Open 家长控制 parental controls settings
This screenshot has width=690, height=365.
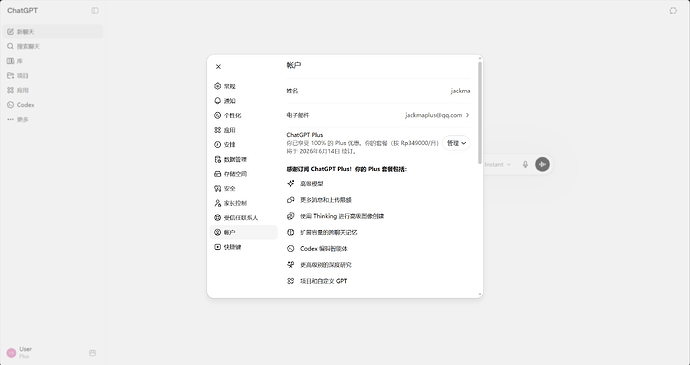(x=243, y=203)
